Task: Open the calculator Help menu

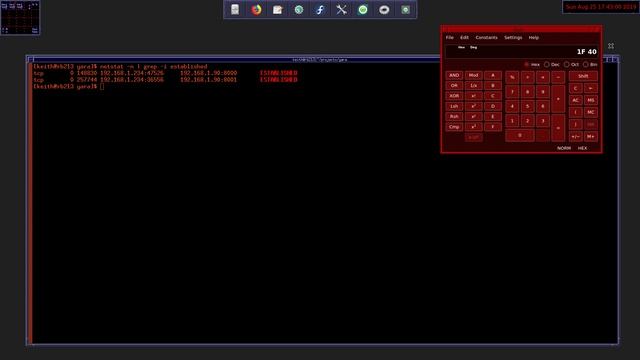Action: pyautogui.click(x=534, y=38)
